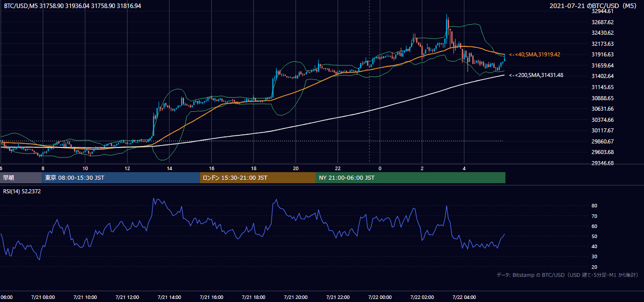
Task: Click the 7/22 00:00 bottom time label
Action: click(380, 297)
